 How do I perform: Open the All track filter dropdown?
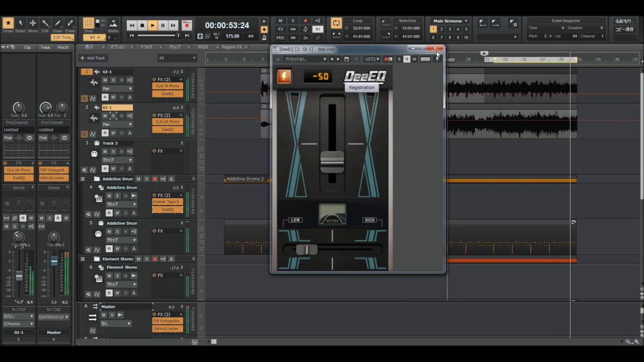(177, 58)
